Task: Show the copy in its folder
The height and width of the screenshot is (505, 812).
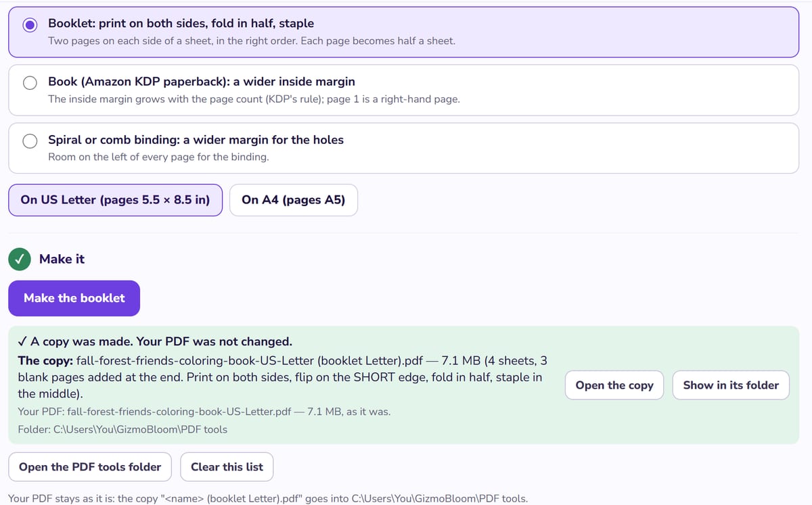Action: (x=731, y=385)
